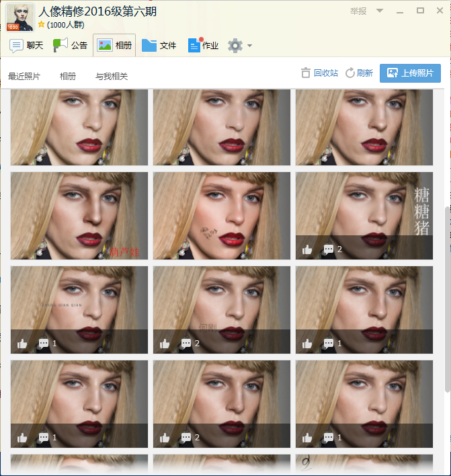Viewport: 451px width, 476px height.
Task: Open the 作业 homework tab
Action: coord(203,46)
